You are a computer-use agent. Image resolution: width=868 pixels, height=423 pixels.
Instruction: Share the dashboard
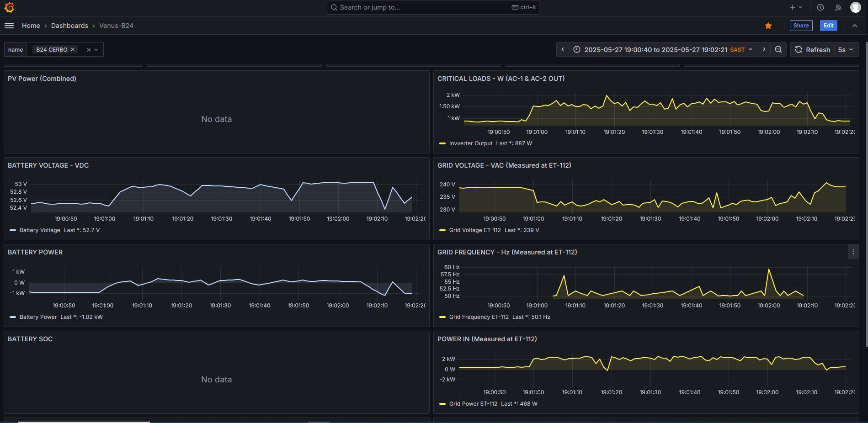801,26
